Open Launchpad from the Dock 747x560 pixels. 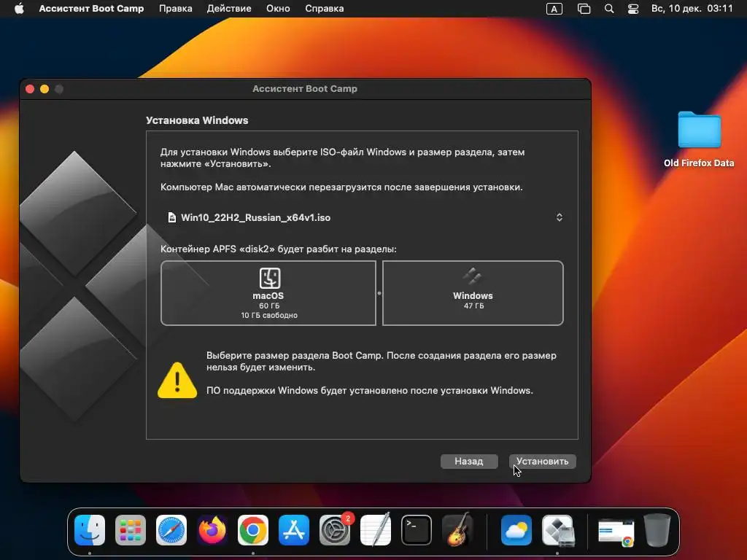pyautogui.click(x=131, y=529)
